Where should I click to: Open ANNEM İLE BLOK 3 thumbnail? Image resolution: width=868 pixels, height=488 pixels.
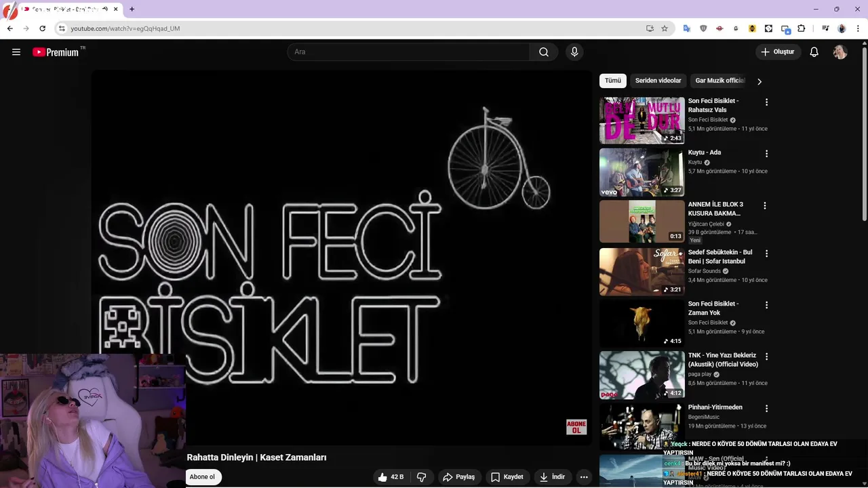[642, 221]
